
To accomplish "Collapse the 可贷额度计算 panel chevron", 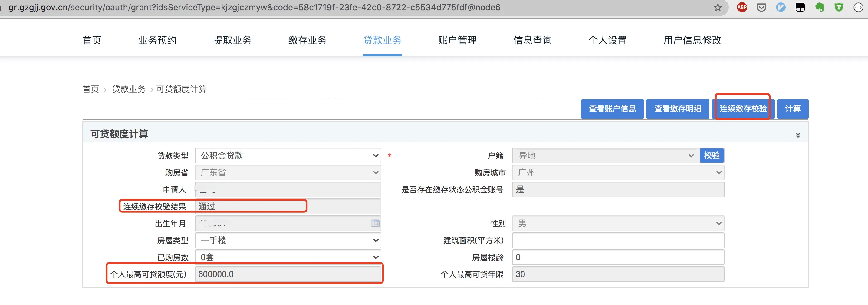I will [797, 135].
